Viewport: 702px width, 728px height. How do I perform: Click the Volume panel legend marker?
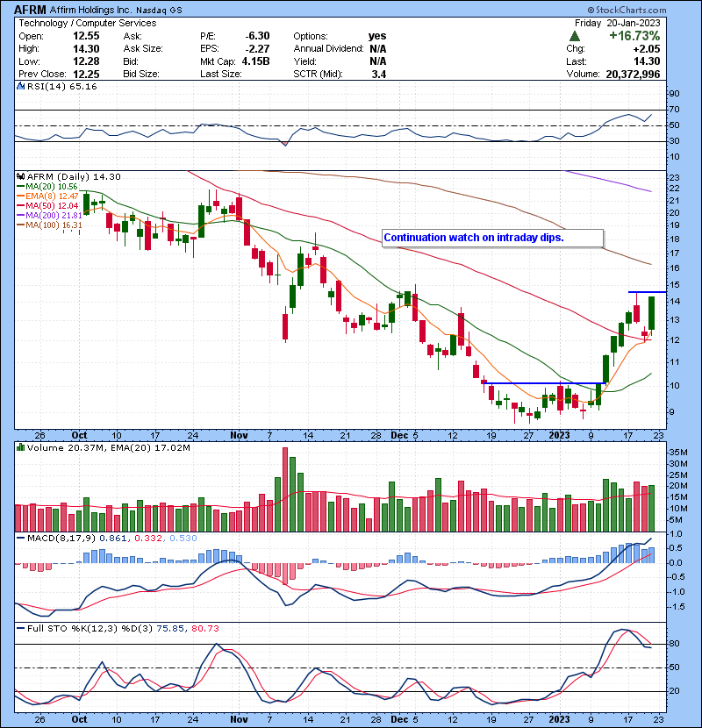coord(18,448)
